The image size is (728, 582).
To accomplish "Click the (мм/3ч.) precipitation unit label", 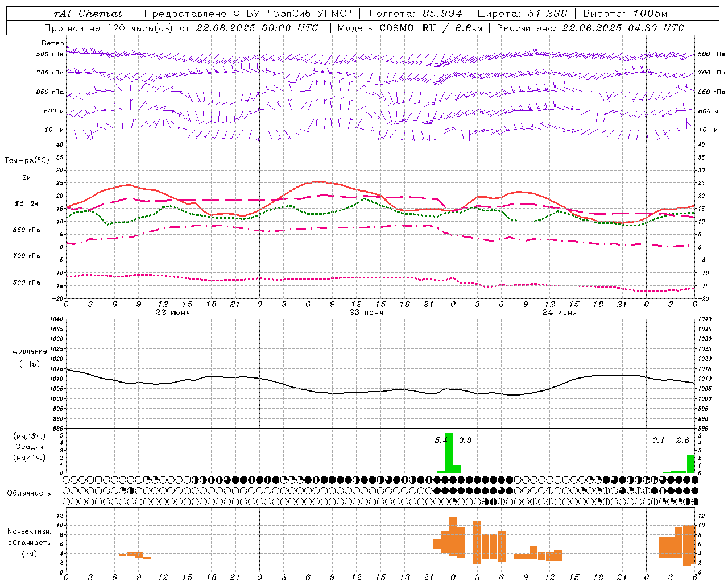I will point(29,436).
